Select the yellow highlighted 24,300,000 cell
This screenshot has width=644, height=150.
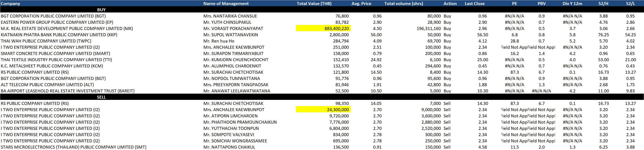(323, 110)
